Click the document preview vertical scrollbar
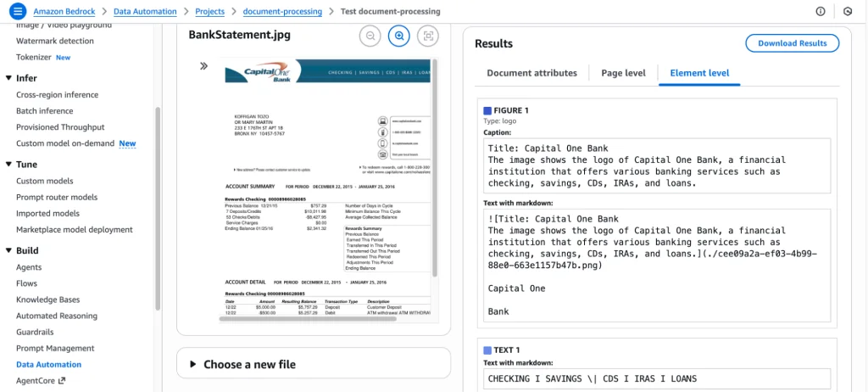868x392 pixels. [x=435, y=166]
